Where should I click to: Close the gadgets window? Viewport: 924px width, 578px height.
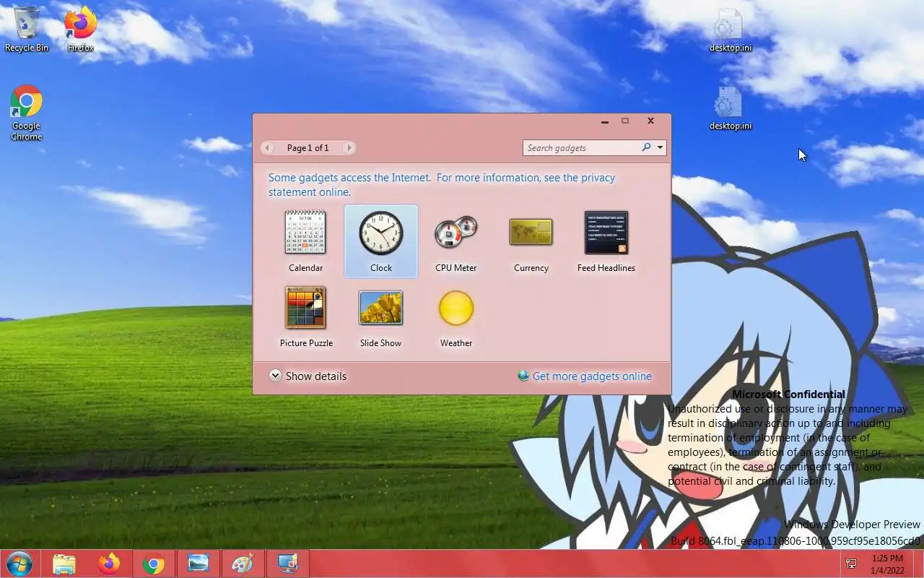coord(650,121)
